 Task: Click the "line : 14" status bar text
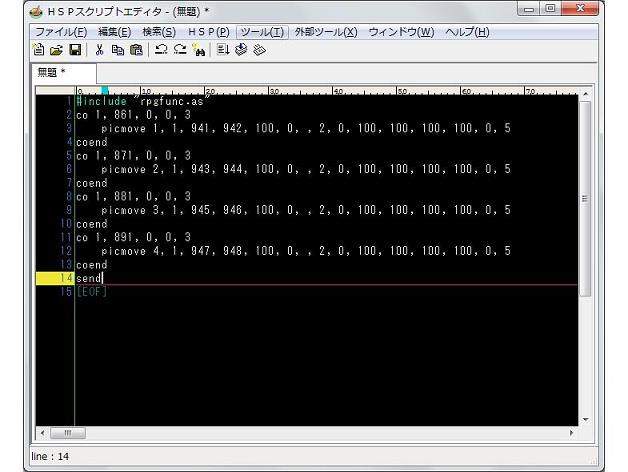coord(50,456)
